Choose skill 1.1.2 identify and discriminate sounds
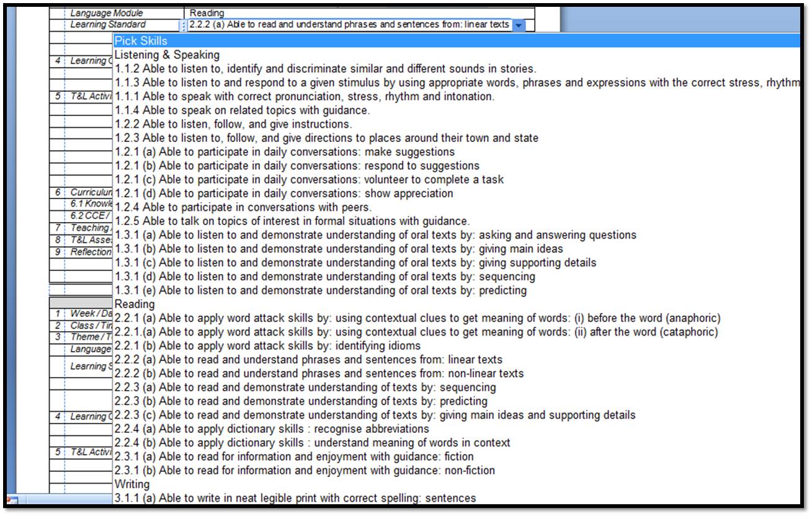 (x=326, y=69)
